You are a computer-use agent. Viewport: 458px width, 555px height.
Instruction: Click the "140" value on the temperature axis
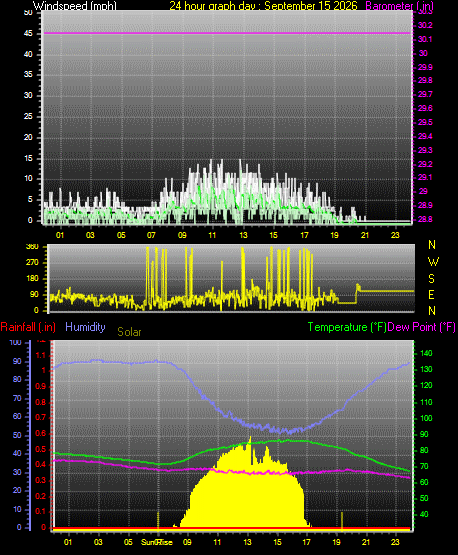point(426,353)
